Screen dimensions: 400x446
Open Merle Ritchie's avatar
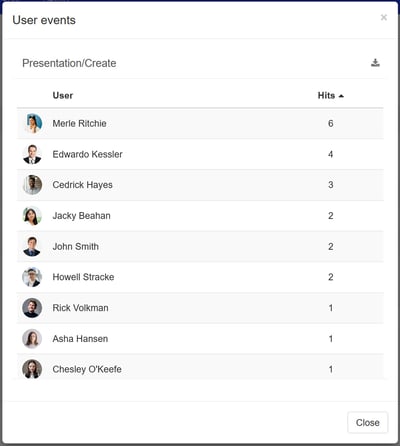point(32,123)
